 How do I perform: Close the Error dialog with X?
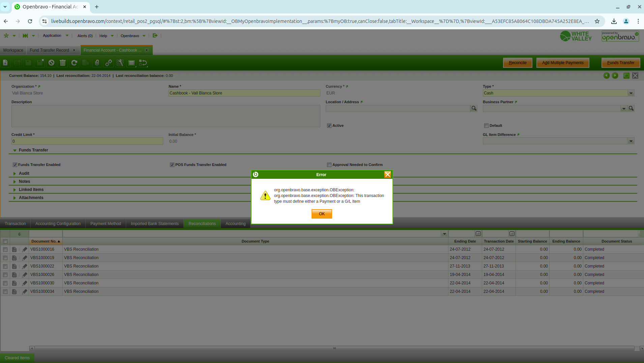[x=387, y=174]
